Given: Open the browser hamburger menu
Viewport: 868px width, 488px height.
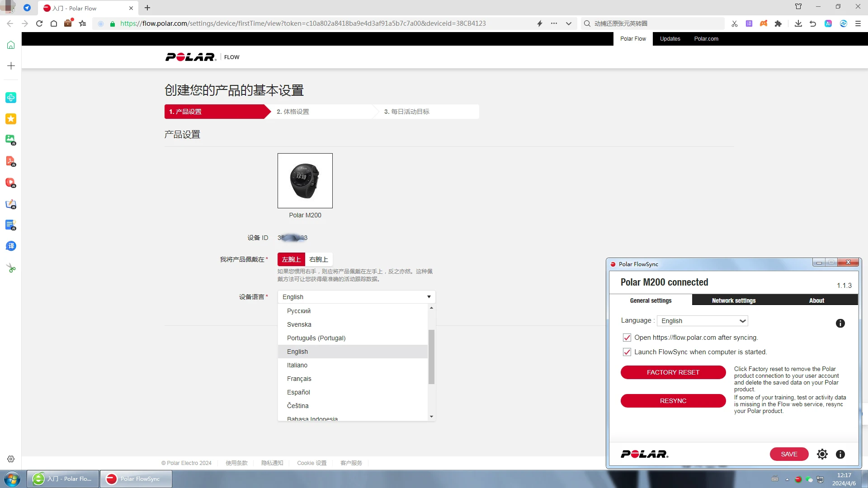Looking at the screenshot, I should pyautogui.click(x=858, y=23).
